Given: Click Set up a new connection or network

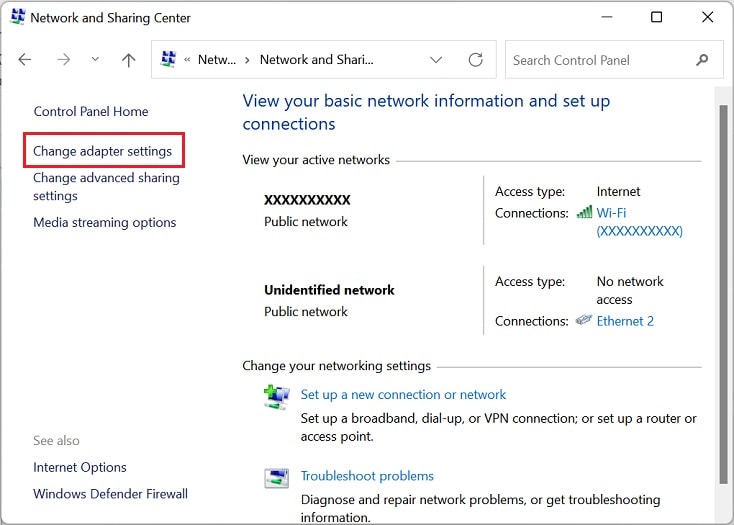Looking at the screenshot, I should point(403,394).
